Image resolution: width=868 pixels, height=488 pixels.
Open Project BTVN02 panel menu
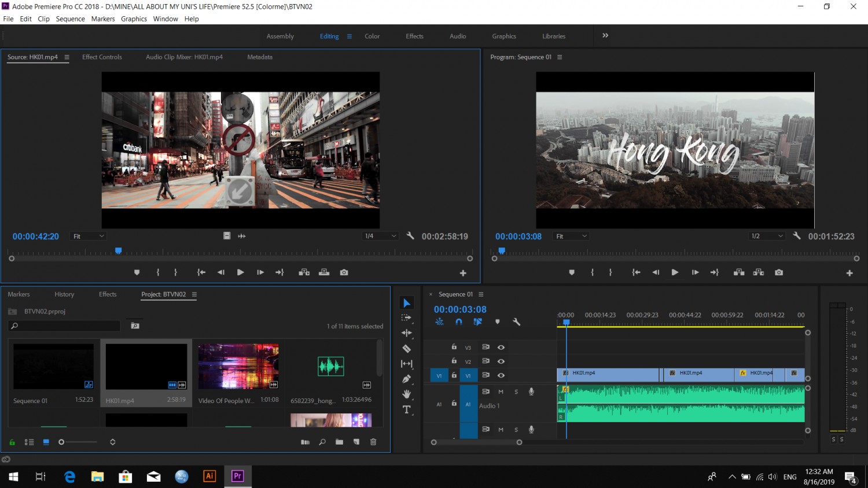[194, 294]
